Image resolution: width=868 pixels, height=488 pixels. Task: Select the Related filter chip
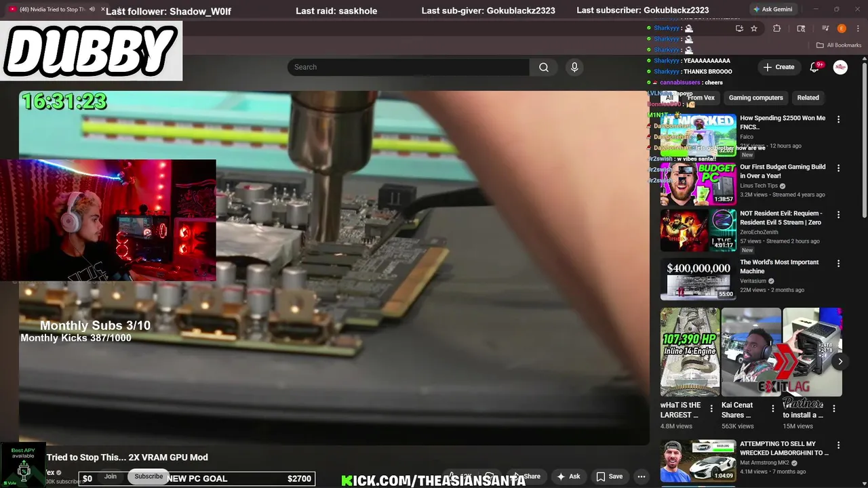[x=808, y=98]
